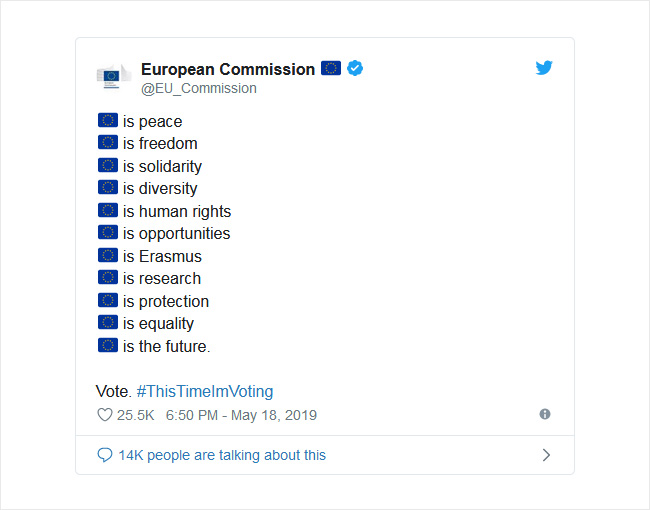Open the 6:50 PM - May 18, 2019 timestamp
Viewport: 650px width, 510px height.
(241, 415)
